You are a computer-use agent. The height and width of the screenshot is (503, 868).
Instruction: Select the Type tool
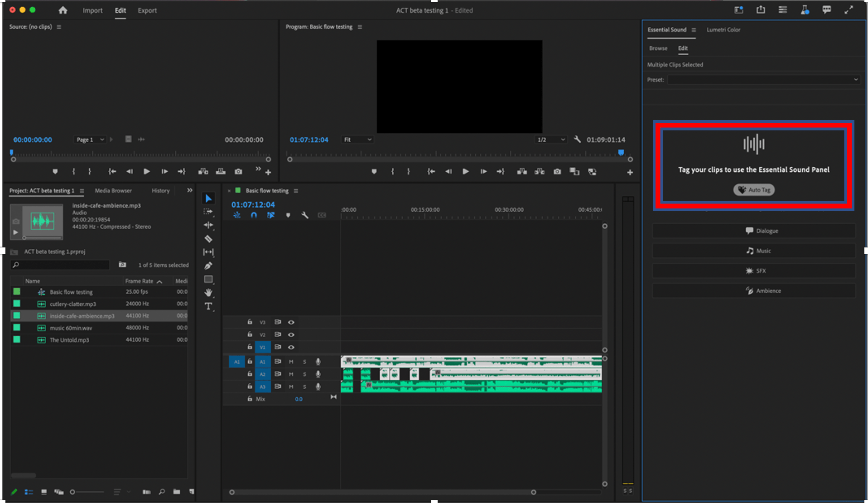tap(208, 306)
